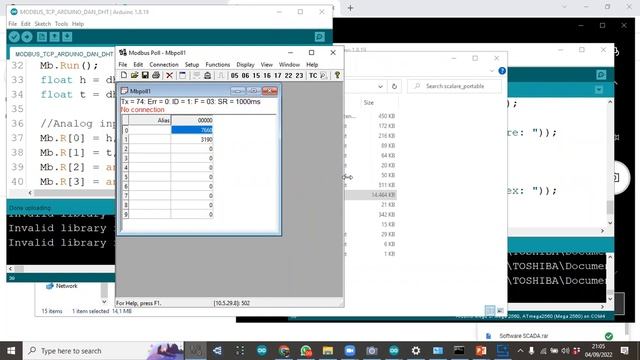Open Tools menu in Arduino IDE

pyautogui.click(x=61, y=24)
